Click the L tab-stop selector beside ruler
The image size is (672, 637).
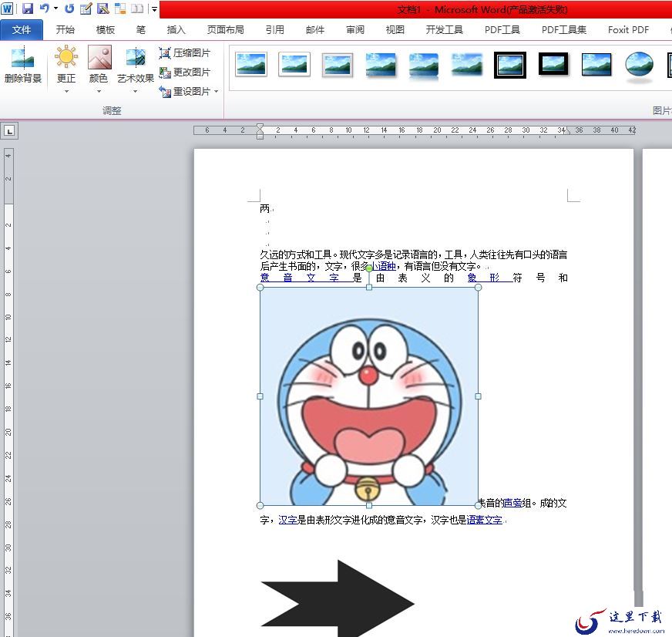pos(9,130)
